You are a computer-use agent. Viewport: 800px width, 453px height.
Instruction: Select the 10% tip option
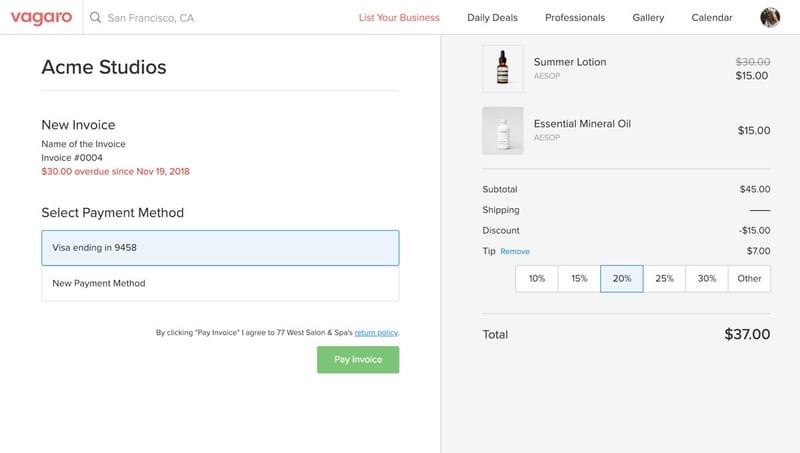(537, 278)
